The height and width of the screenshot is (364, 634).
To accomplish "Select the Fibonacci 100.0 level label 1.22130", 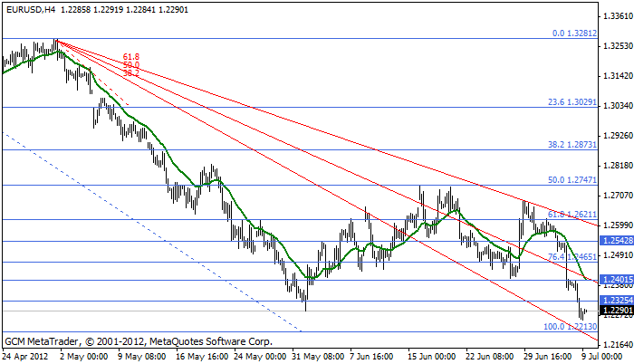I will pyautogui.click(x=570, y=326).
